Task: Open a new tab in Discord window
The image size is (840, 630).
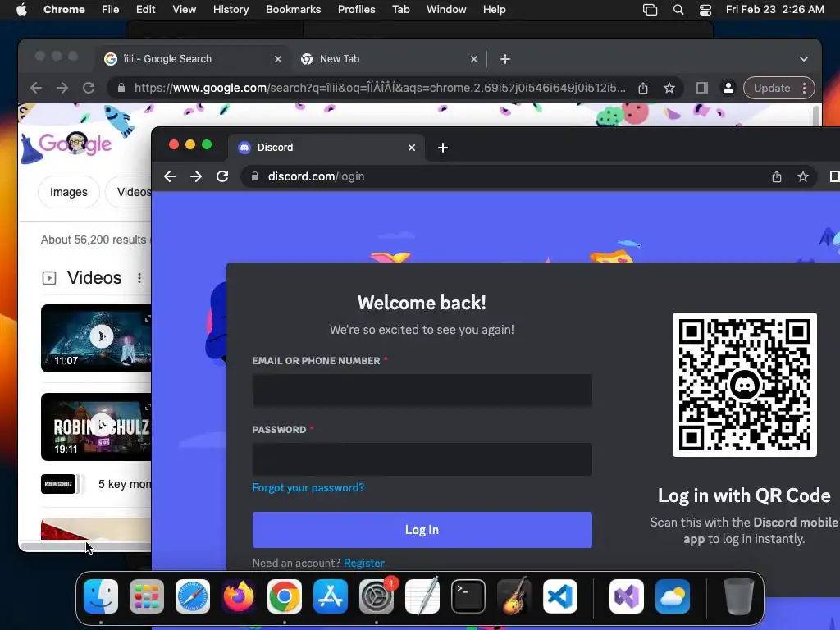Action: (x=442, y=148)
